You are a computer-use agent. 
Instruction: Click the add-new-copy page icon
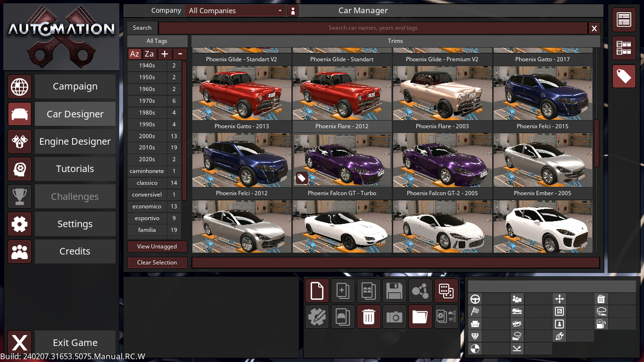click(343, 291)
